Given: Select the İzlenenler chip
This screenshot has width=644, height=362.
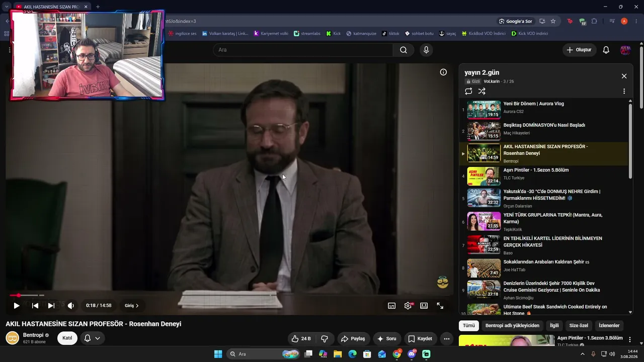Looking at the screenshot, I should (609, 325).
